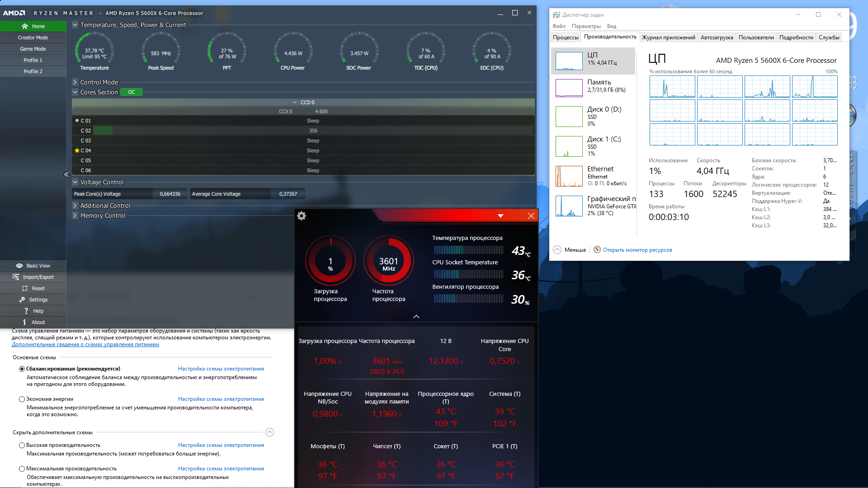This screenshot has height=488, width=868.
Task: Select the Memory (Память) graph thumbnail
Action: pyautogui.click(x=569, y=88)
